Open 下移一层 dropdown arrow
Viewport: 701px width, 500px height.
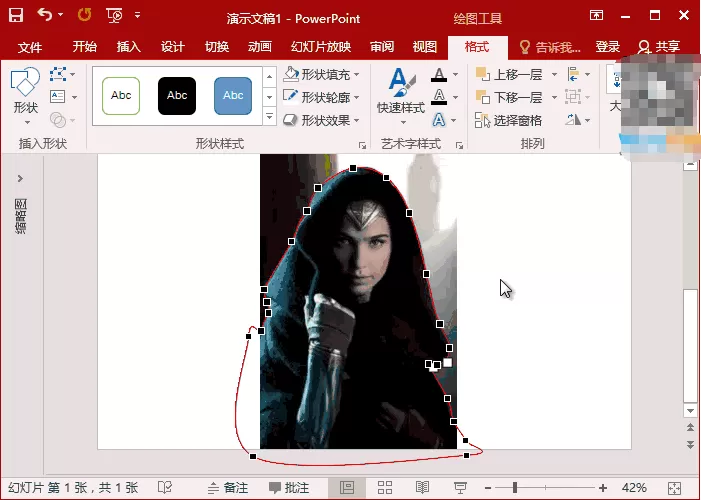pyautogui.click(x=554, y=97)
